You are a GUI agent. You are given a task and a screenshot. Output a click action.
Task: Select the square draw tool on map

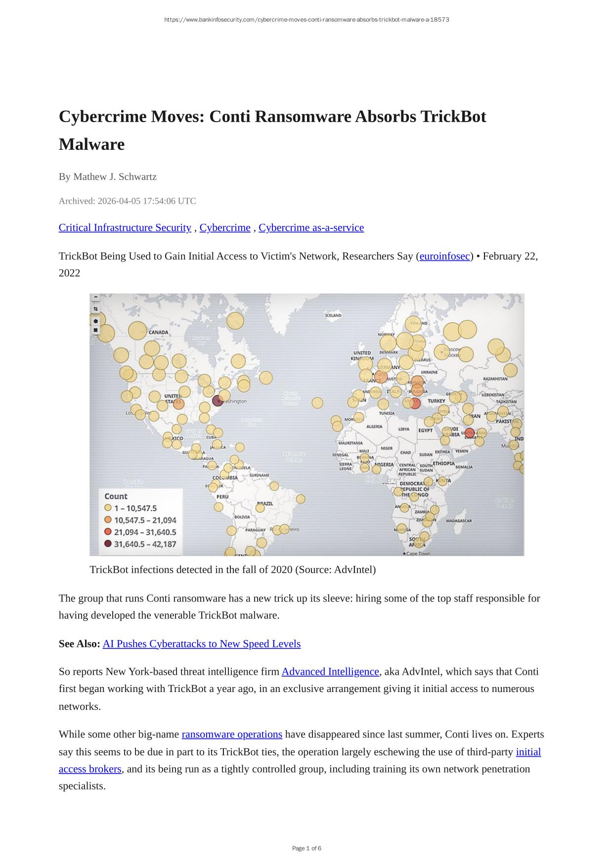95,330
